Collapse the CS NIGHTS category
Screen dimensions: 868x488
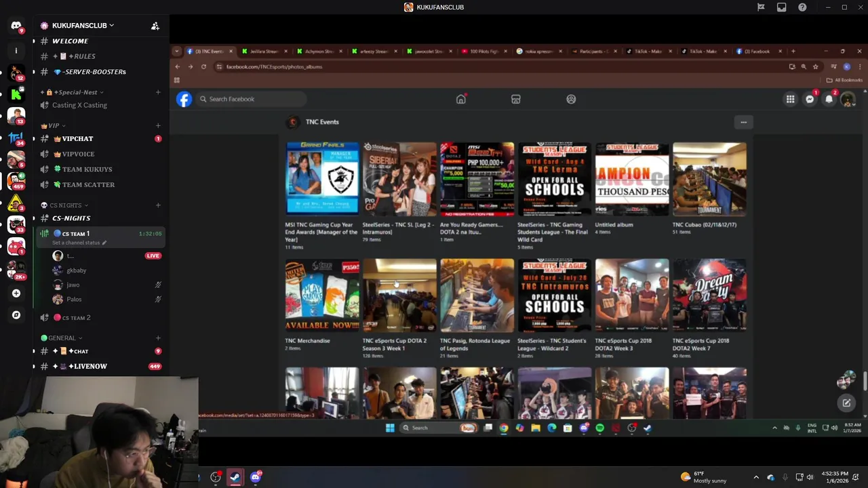(64, 205)
